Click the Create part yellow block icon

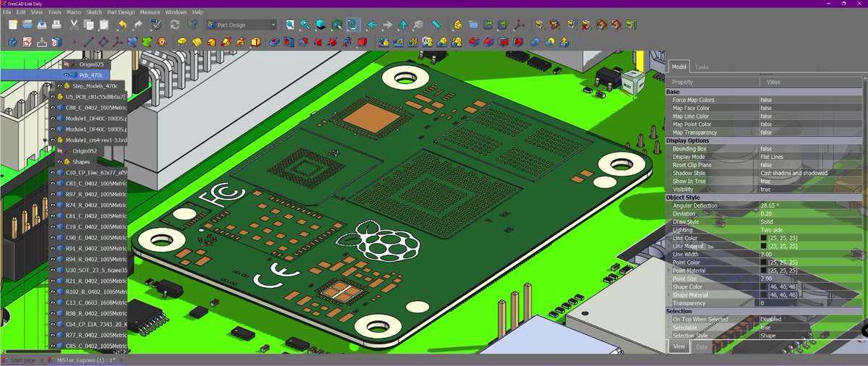457,25
